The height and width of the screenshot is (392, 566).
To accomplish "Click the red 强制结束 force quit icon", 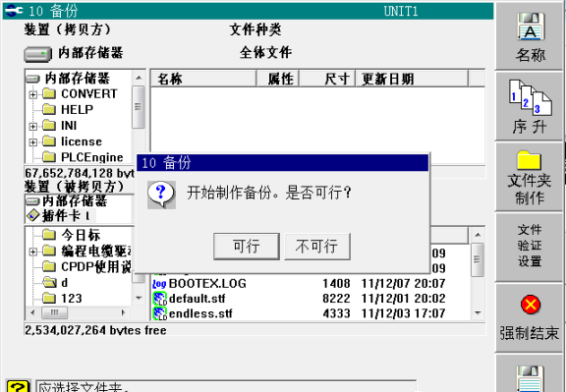I will click(531, 306).
